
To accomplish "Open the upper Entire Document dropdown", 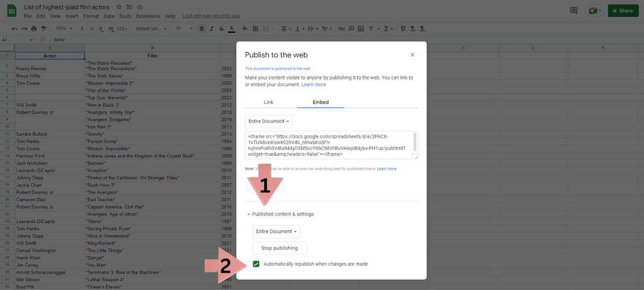I will (269, 121).
